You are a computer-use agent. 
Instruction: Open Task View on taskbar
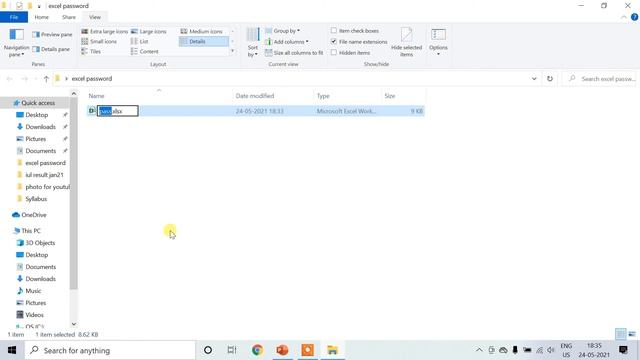point(232,350)
